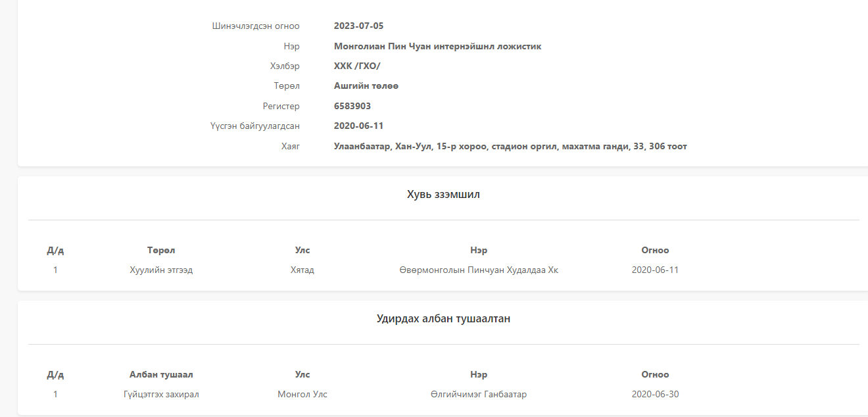Screen dimensions: 868x417
Task: Click the Регистер field label
Action: [x=281, y=106]
